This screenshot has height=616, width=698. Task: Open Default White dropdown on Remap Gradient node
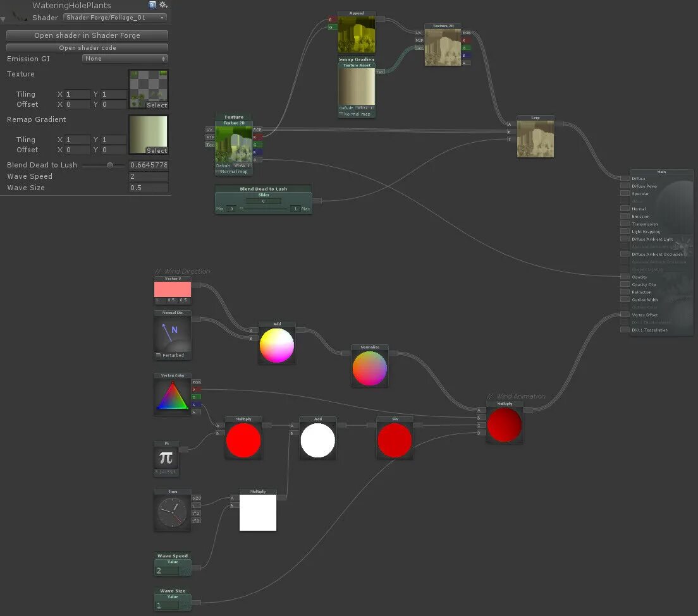tap(365, 107)
